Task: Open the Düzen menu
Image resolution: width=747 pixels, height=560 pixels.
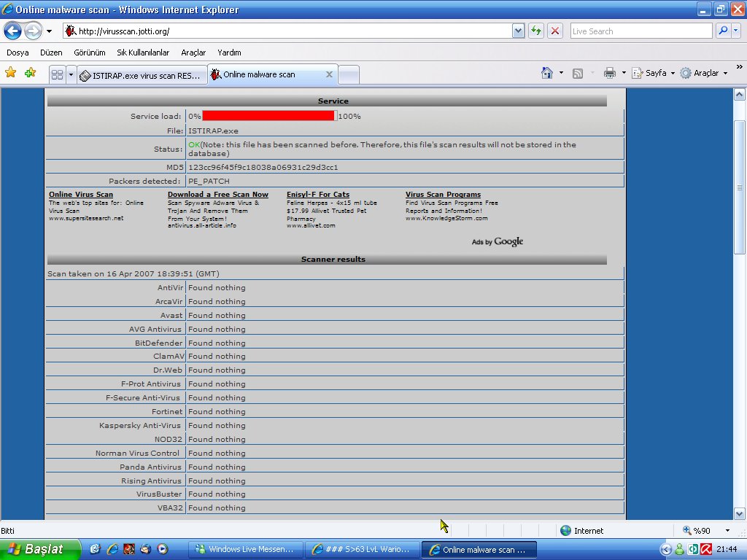Action: pyautogui.click(x=51, y=52)
